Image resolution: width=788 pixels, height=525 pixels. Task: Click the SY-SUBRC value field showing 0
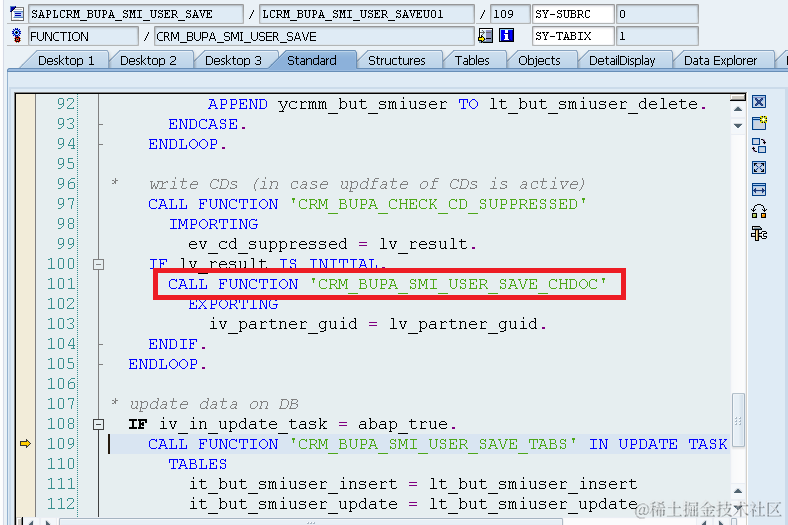point(657,14)
